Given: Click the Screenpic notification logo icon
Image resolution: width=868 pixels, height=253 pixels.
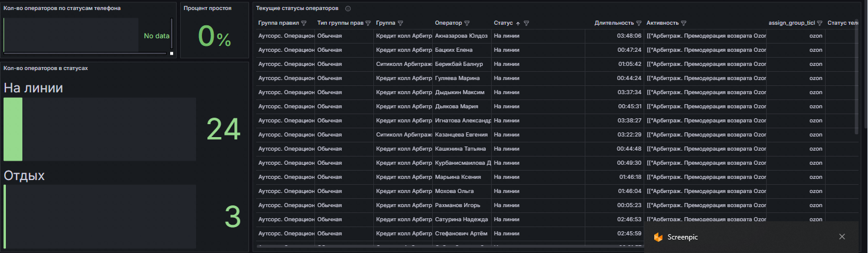Looking at the screenshot, I should click(658, 237).
